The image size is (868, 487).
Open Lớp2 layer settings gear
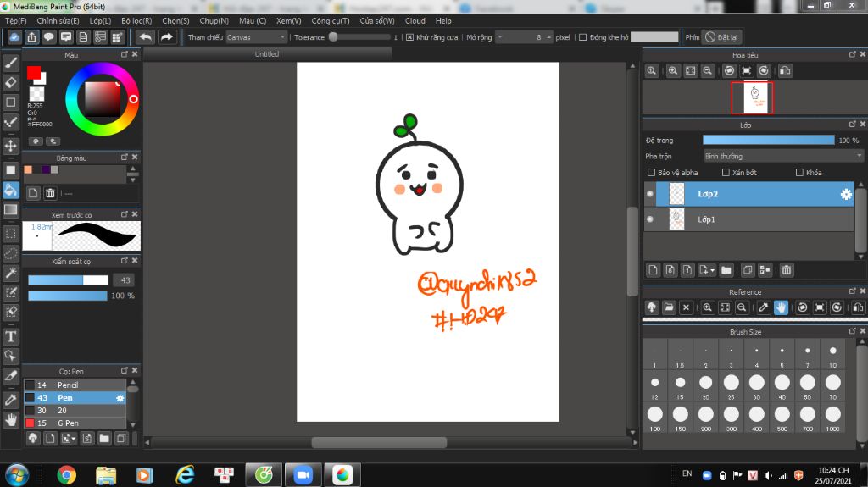point(846,194)
